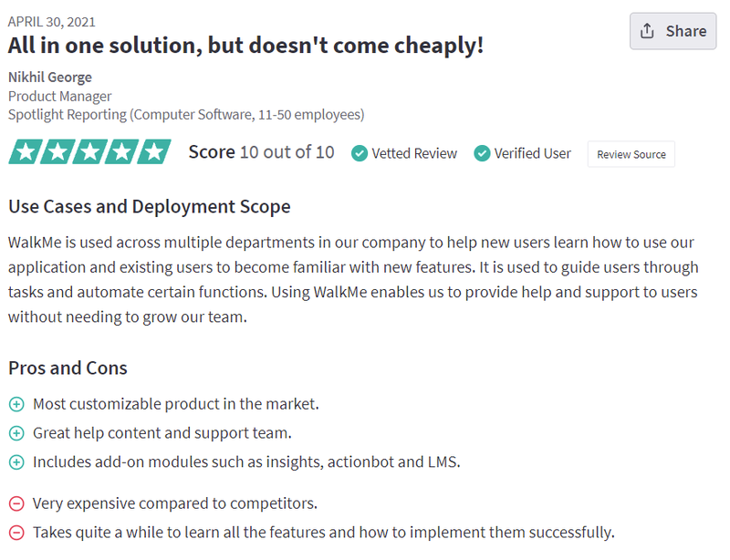Image resolution: width=730 pixels, height=560 pixels.
Task: Click the 'Score 10 out of 10' text
Action: (261, 152)
